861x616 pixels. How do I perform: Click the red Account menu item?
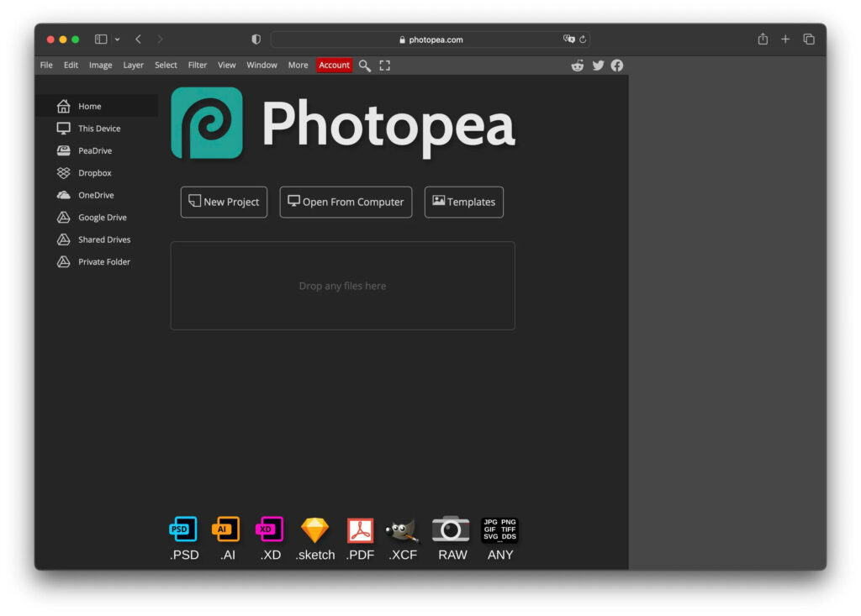[x=334, y=65]
